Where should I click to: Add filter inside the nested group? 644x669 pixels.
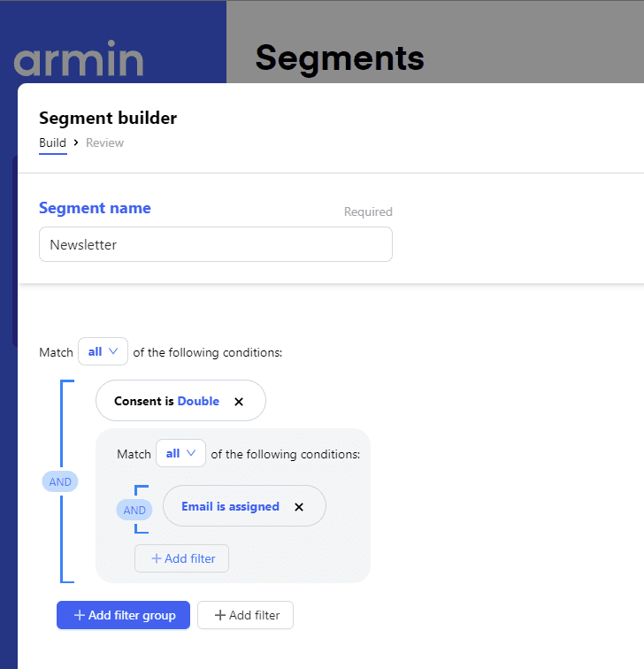(x=181, y=558)
